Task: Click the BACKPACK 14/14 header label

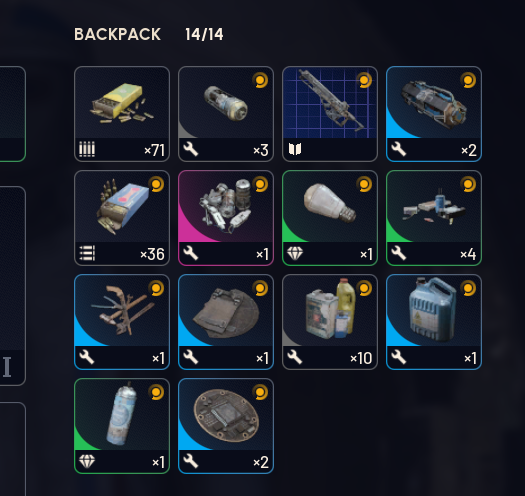Action: click(149, 34)
